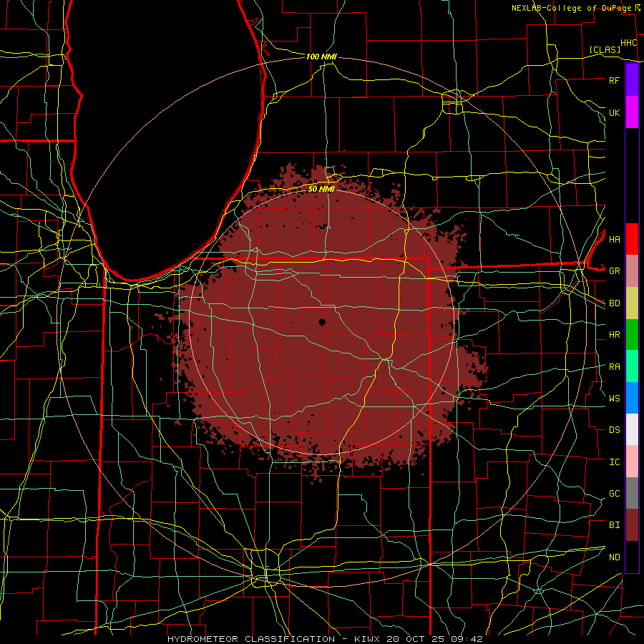Click the HR green legend swatch
Image resolution: width=644 pixels, height=644 pixels.
pos(632,334)
